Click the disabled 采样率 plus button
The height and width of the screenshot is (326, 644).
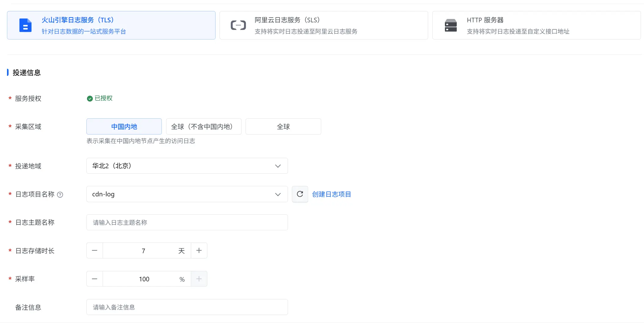coord(199,279)
